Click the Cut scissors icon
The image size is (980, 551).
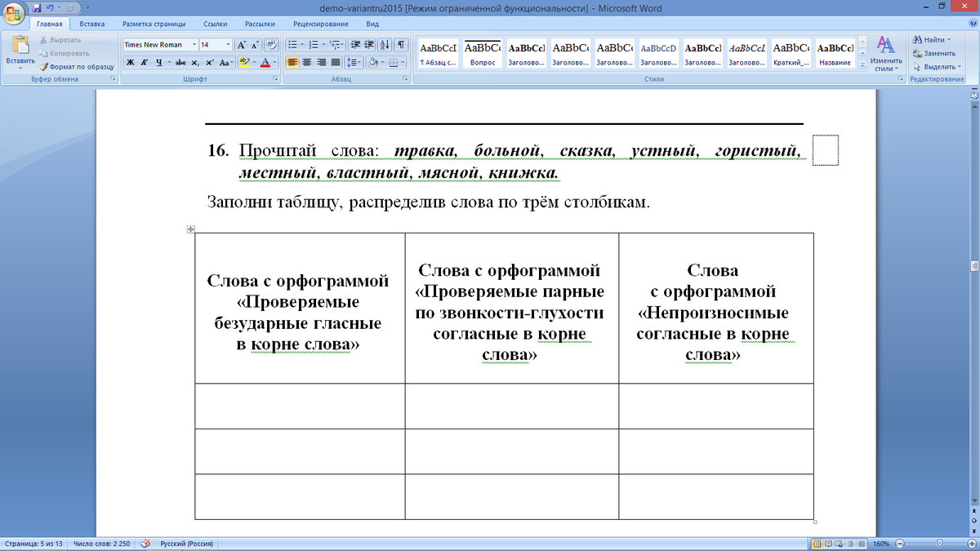pos(44,39)
